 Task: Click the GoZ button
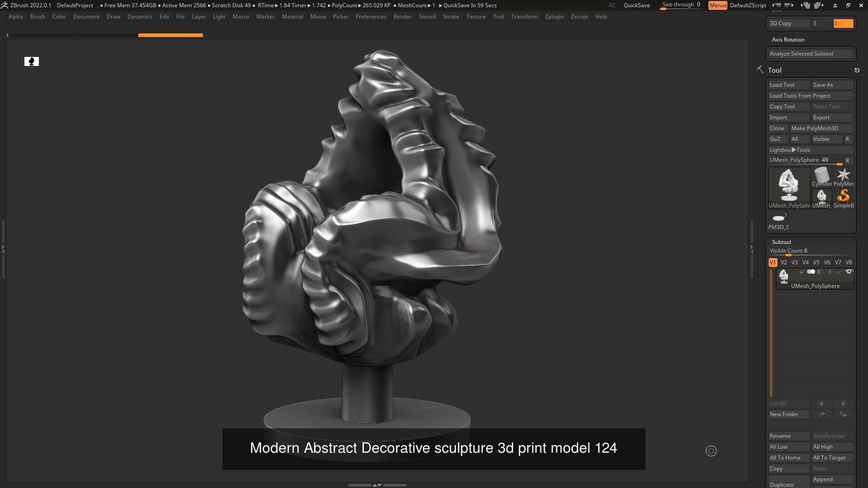coord(778,139)
